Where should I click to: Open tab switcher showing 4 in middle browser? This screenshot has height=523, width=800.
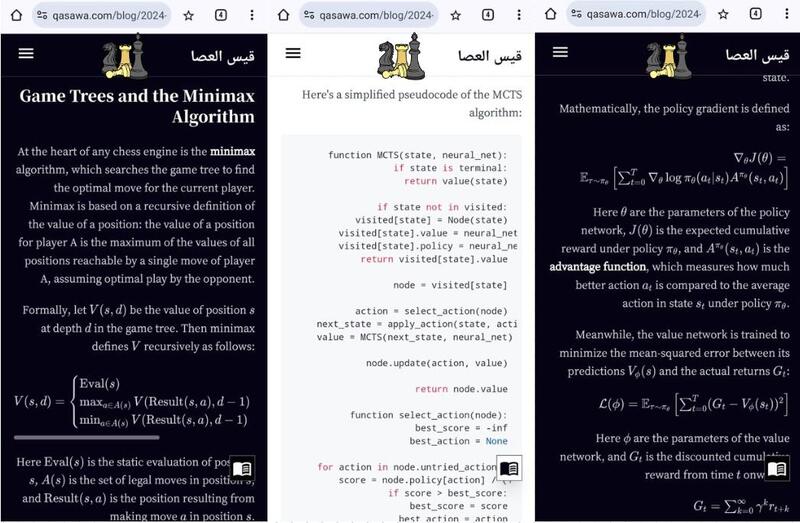(x=488, y=15)
